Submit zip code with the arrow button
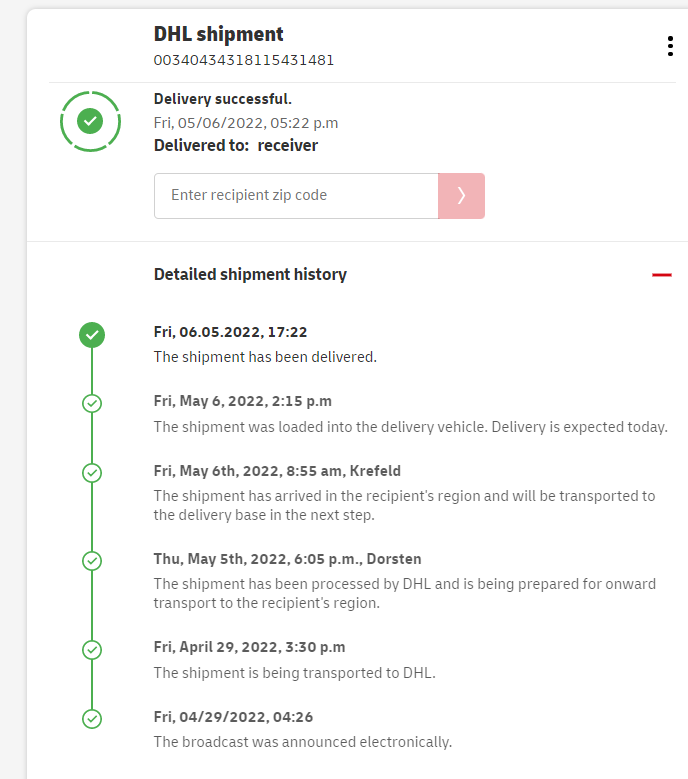This screenshot has height=779, width=688. click(x=461, y=196)
